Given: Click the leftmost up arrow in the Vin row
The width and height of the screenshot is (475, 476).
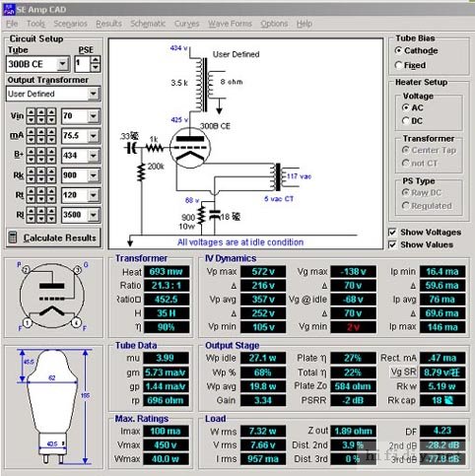Looking at the screenshot, I should click(31, 112).
